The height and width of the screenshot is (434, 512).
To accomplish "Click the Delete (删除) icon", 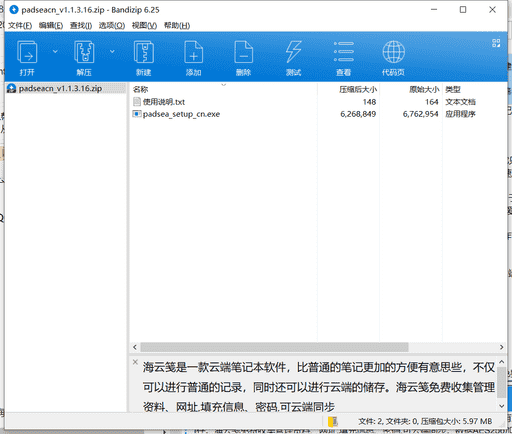I will (244, 52).
